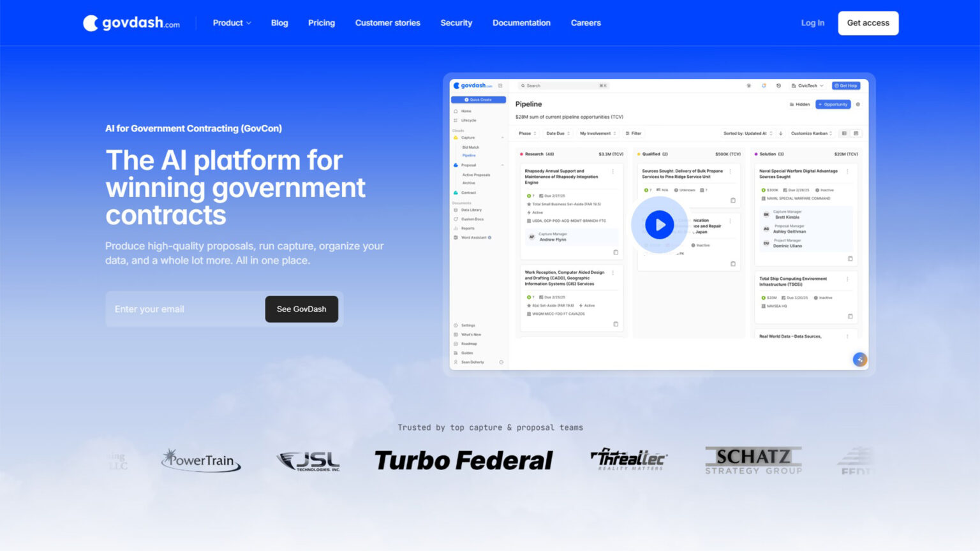The width and height of the screenshot is (980, 551).
Task: Open the Data Library sidebar item
Action: 471,210
